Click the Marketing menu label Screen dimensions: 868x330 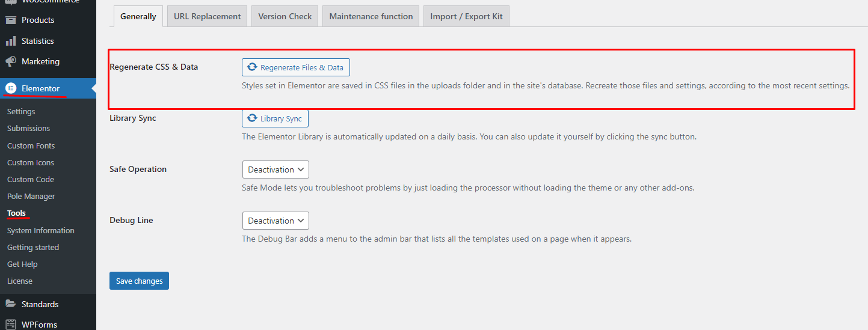40,61
